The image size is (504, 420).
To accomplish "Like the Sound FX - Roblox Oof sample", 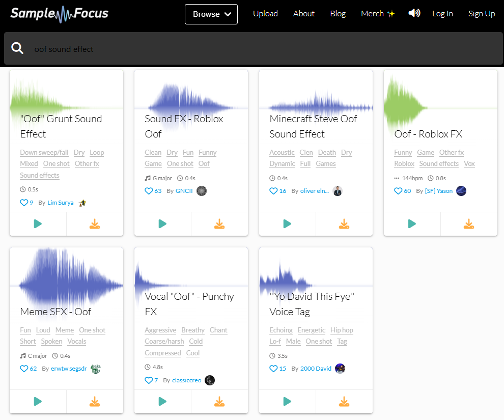I will pyautogui.click(x=149, y=191).
